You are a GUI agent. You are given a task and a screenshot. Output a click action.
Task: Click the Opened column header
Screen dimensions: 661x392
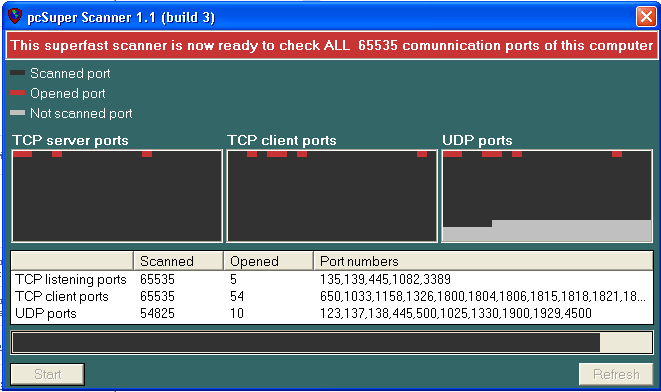click(269, 261)
